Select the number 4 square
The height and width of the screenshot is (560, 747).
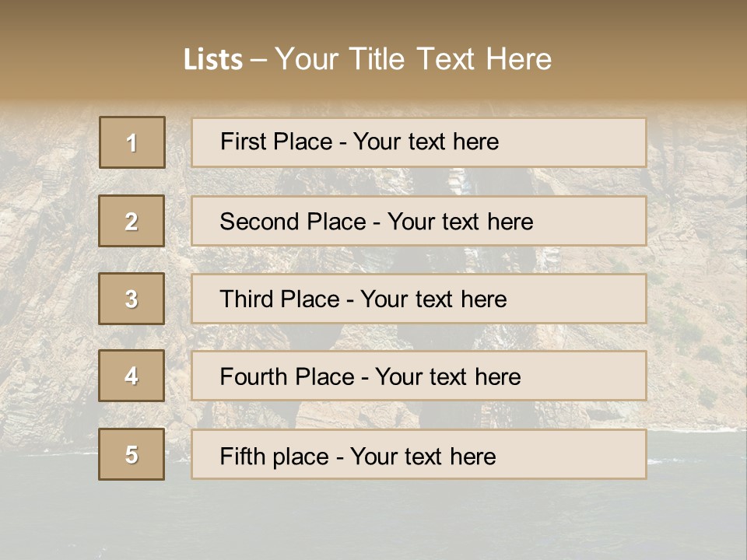pyautogui.click(x=132, y=376)
